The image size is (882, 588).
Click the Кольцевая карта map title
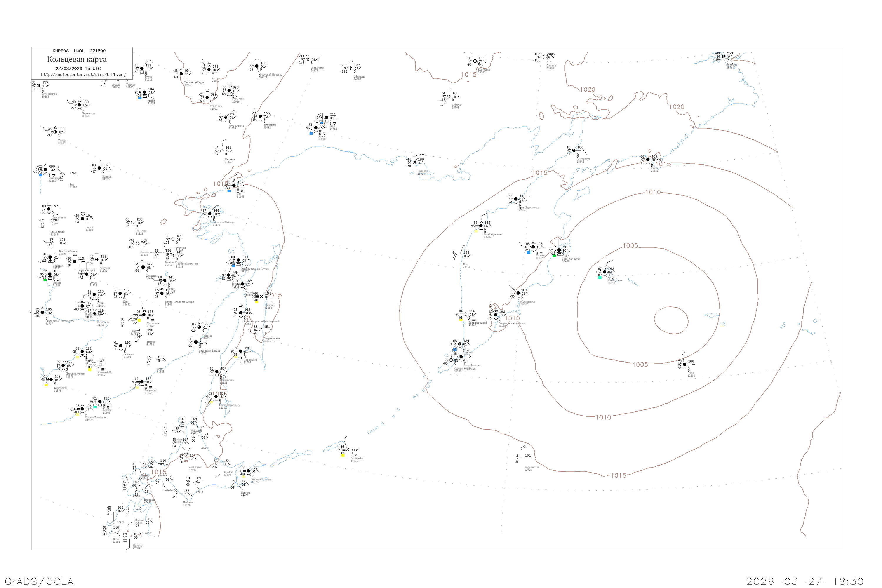pos(77,59)
